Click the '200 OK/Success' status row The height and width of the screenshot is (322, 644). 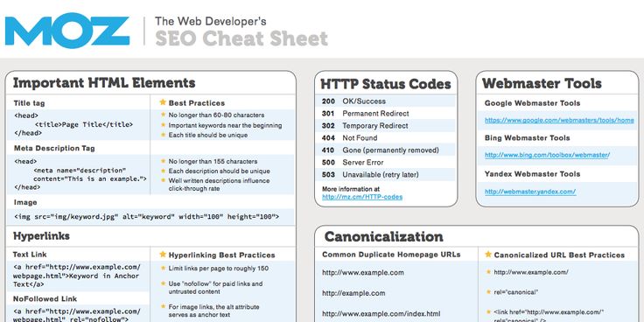pos(386,101)
